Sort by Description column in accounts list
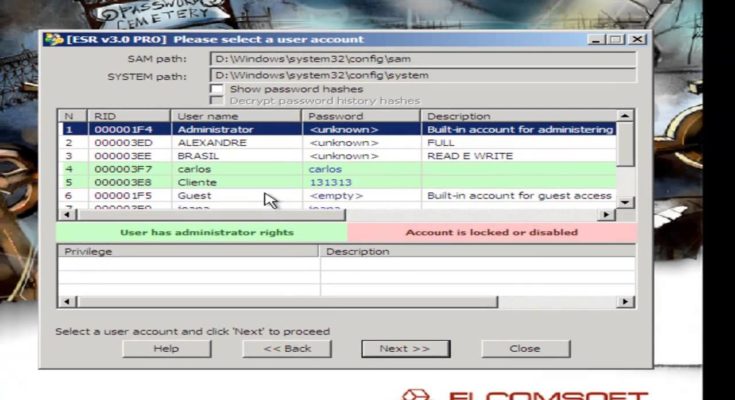The height and width of the screenshot is (400, 735). (518, 116)
